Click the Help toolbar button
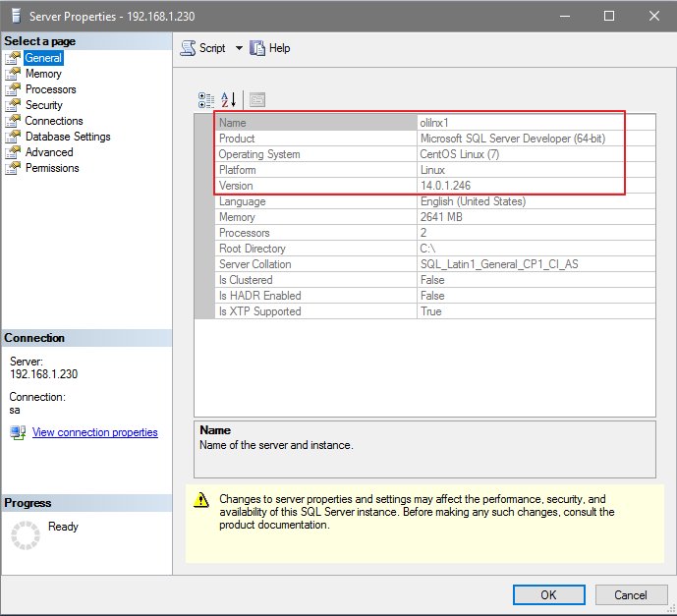The height and width of the screenshot is (616, 677). click(270, 48)
